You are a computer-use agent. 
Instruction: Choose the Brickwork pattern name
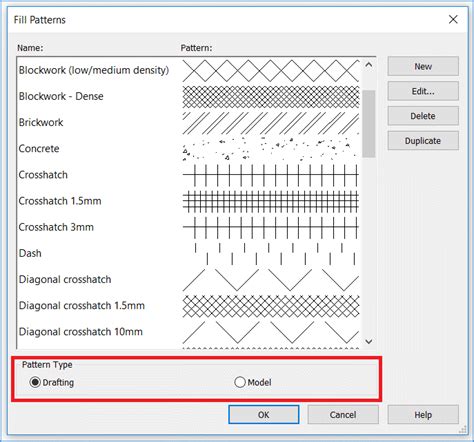[41, 122]
